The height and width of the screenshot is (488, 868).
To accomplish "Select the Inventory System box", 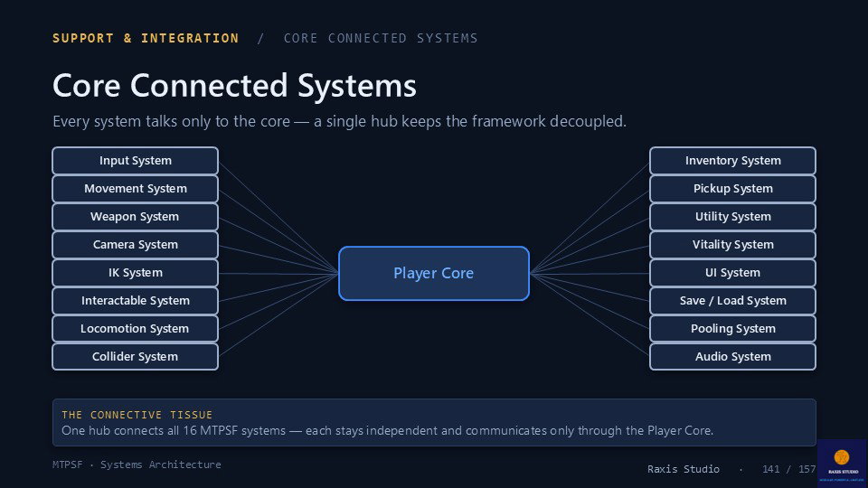I will (x=732, y=161).
